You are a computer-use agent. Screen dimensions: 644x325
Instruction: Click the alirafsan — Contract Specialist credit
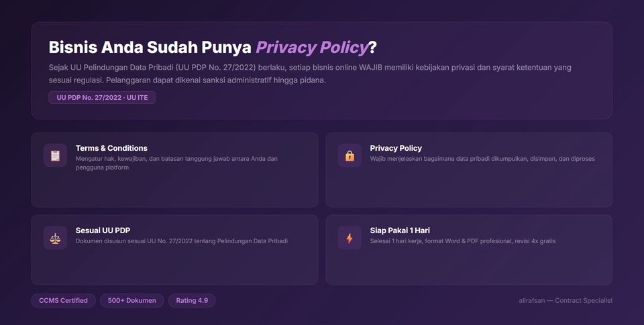pos(566,301)
